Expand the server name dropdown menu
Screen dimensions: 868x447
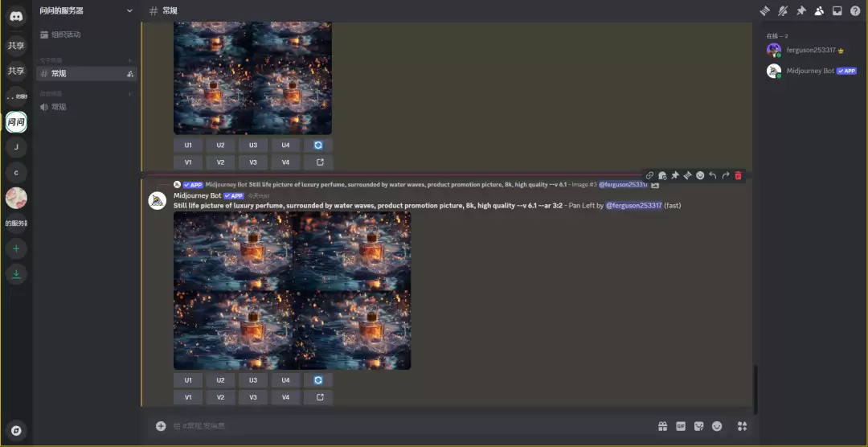[129, 10]
